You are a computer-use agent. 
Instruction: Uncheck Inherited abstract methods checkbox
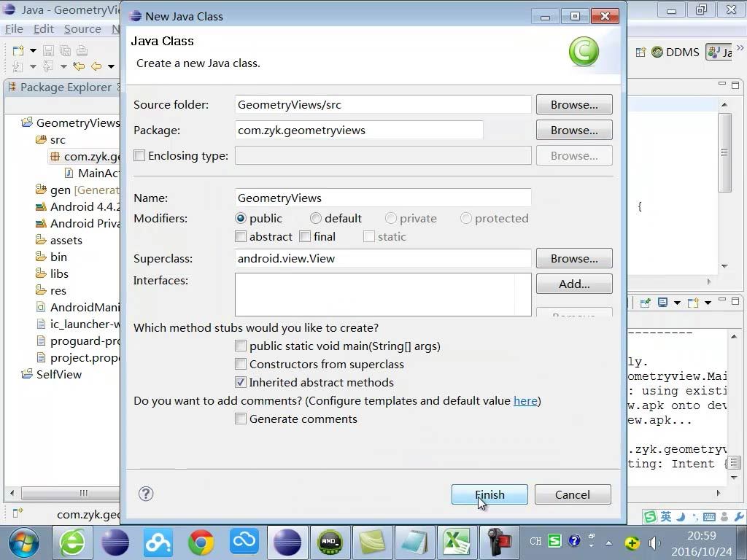pos(241,382)
